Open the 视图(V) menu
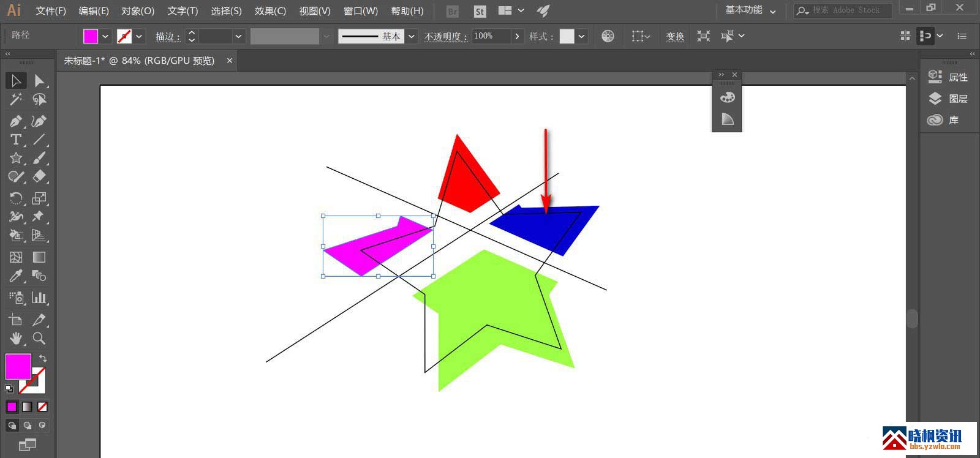The width and height of the screenshot is (980, 458). coord(314,11)
